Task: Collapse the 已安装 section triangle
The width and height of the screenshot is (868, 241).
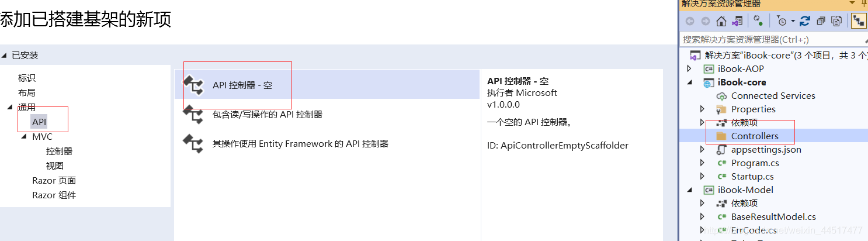Action: [5, 56]
